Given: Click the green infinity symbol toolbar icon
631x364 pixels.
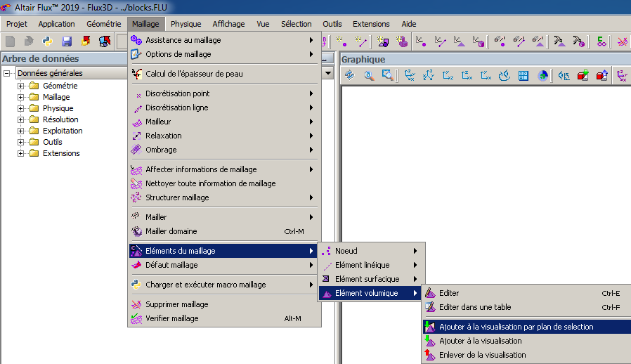Looking at the screenshot, I should (601, 41).
